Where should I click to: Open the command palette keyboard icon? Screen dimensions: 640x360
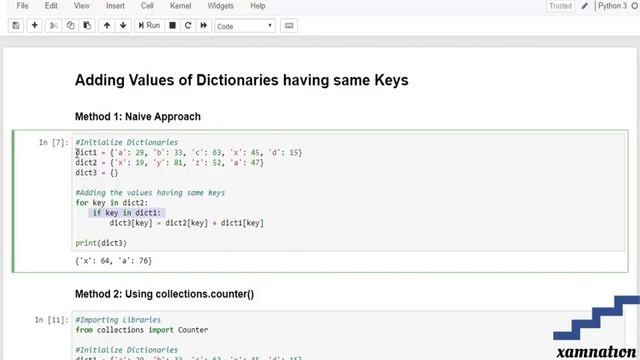coord(289,26)
